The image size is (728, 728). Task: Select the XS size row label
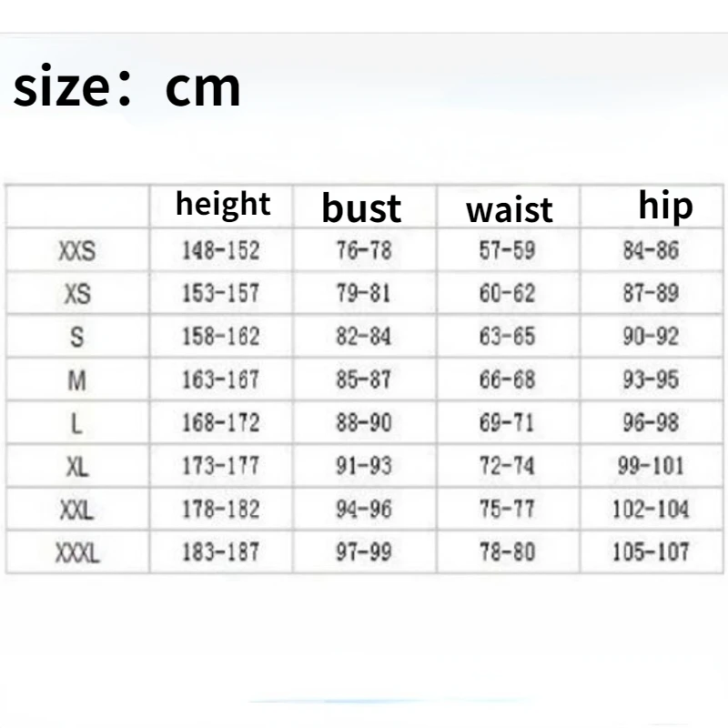click(77, 294)
